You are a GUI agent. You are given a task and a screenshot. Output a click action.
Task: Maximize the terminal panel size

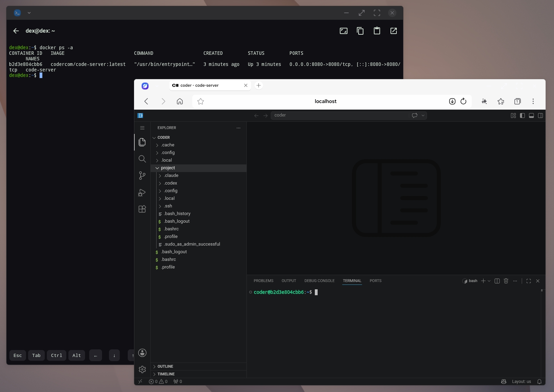point(529,281)
